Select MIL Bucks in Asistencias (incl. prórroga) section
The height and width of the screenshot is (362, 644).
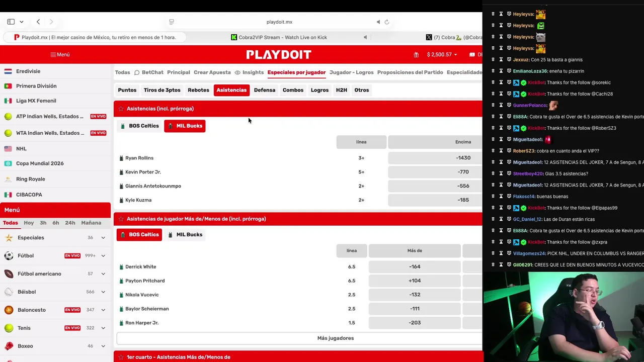[185, 126]
